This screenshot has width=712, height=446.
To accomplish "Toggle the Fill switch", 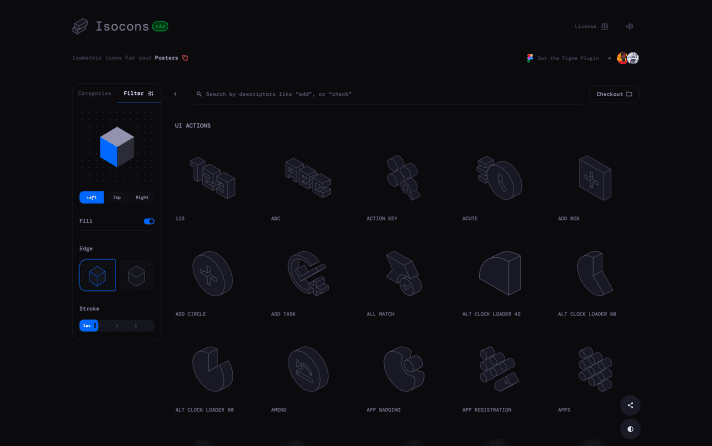I will [149, 221].
